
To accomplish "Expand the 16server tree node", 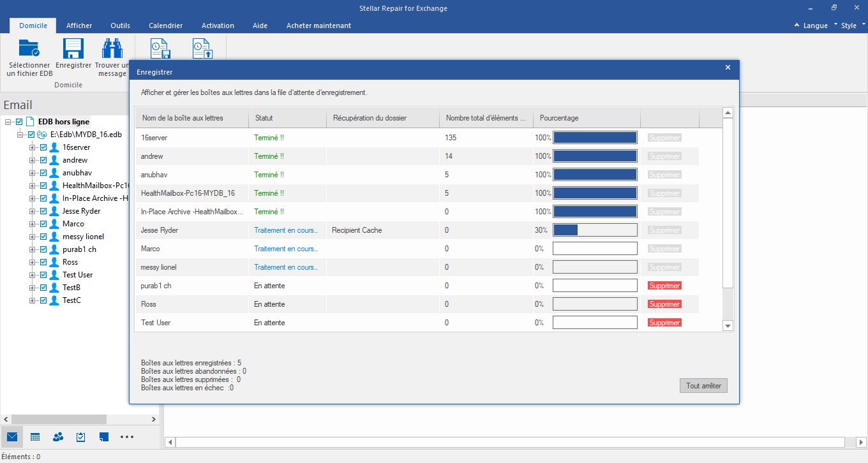I will pos(33,147).
